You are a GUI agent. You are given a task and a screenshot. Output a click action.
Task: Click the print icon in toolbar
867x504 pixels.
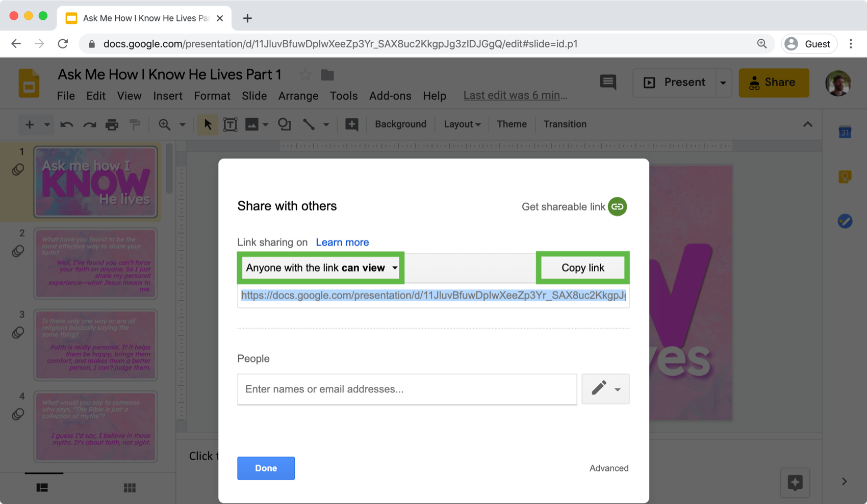pos(112,124)
